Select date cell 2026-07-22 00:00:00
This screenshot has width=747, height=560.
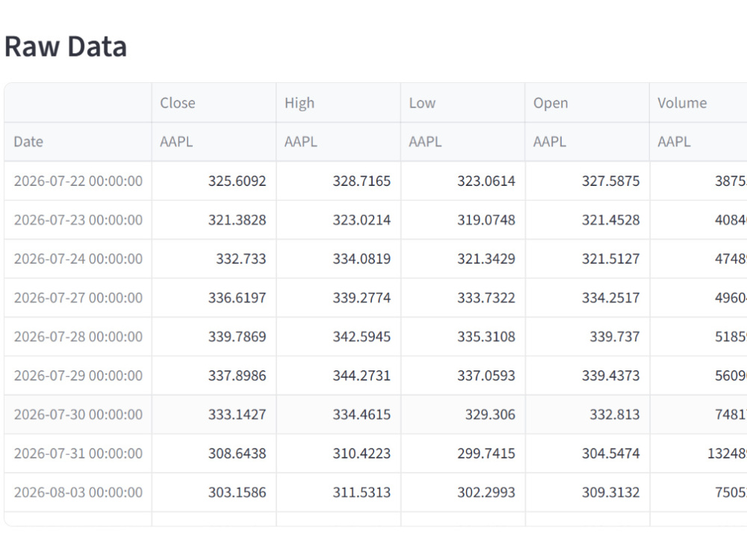tap(78, 181)
